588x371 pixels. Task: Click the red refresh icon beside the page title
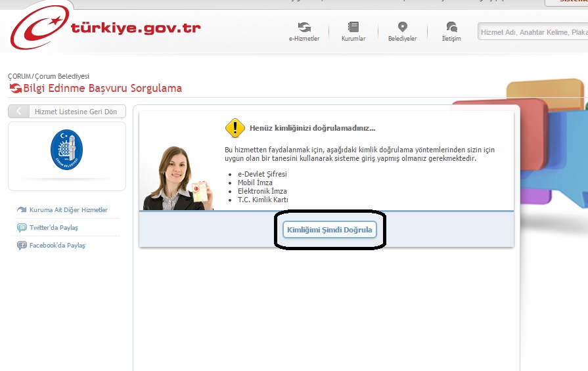tap(15, 89)
